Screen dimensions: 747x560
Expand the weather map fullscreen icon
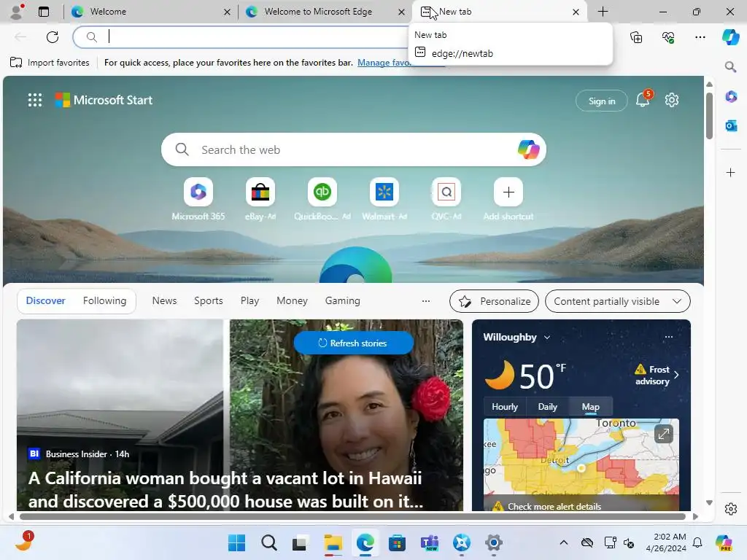click(x=663, y=434)
